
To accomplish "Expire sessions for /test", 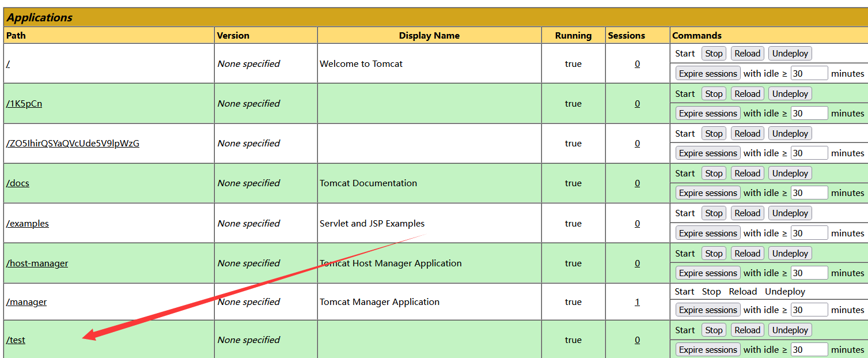I will tap(708, 350).
